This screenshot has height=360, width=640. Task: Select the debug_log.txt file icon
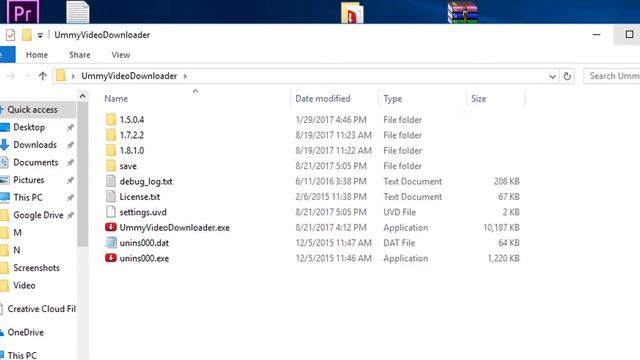tap(111, 181)
